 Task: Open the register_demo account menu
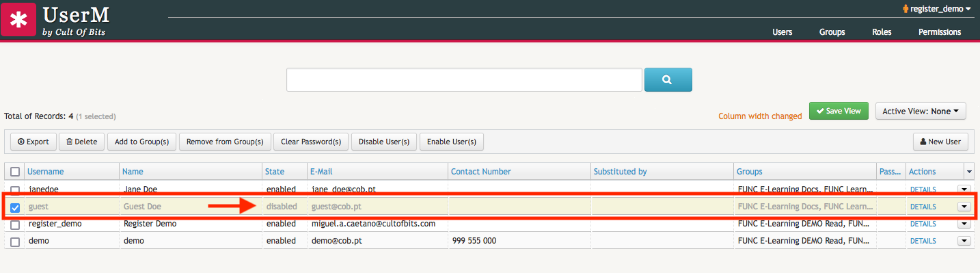pos(941,9)
